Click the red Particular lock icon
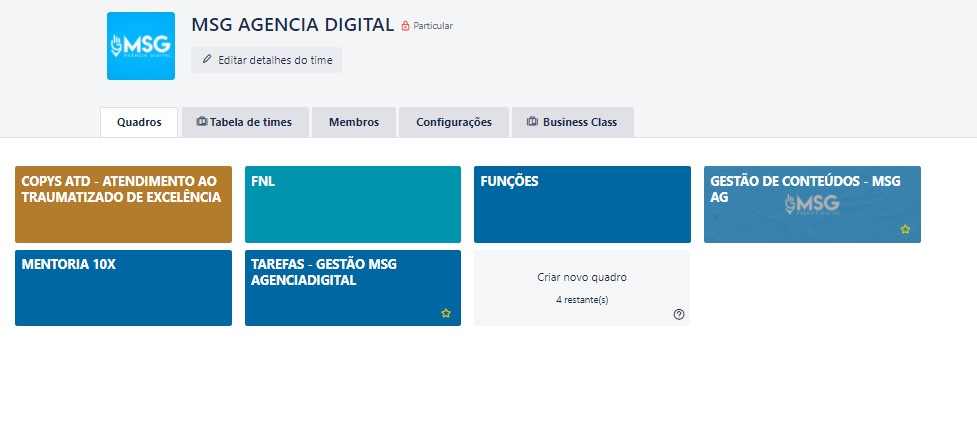 [406, 26]
